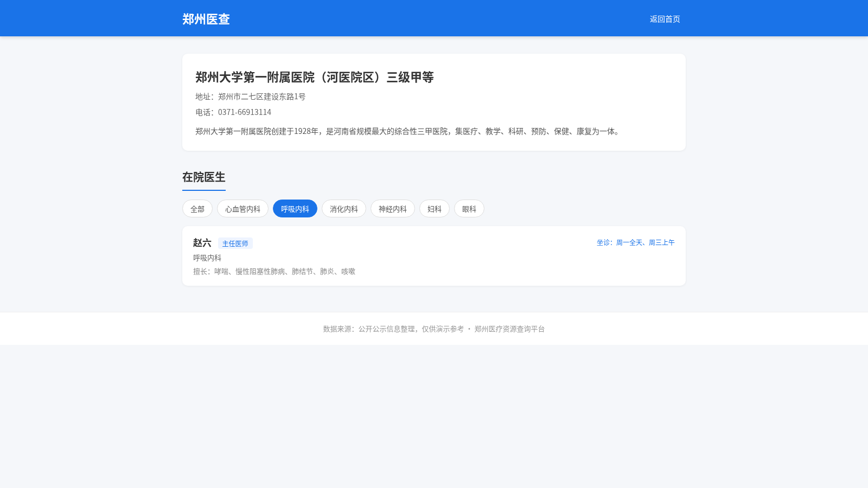The image size is (868, 488).
Task: Filter doctors by 消化内科
Action: click(x=344, y=209)
